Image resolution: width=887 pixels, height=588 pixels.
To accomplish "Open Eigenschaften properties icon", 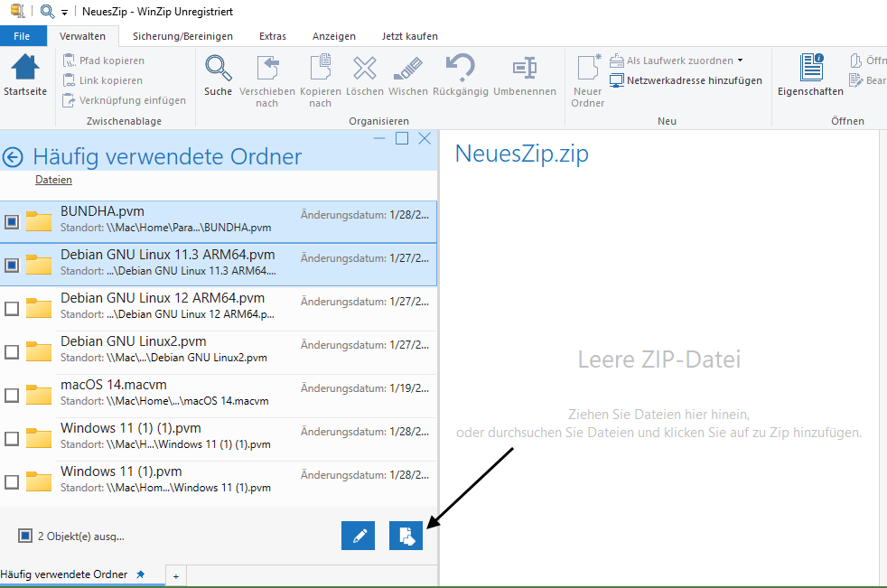I will [811, 68].
